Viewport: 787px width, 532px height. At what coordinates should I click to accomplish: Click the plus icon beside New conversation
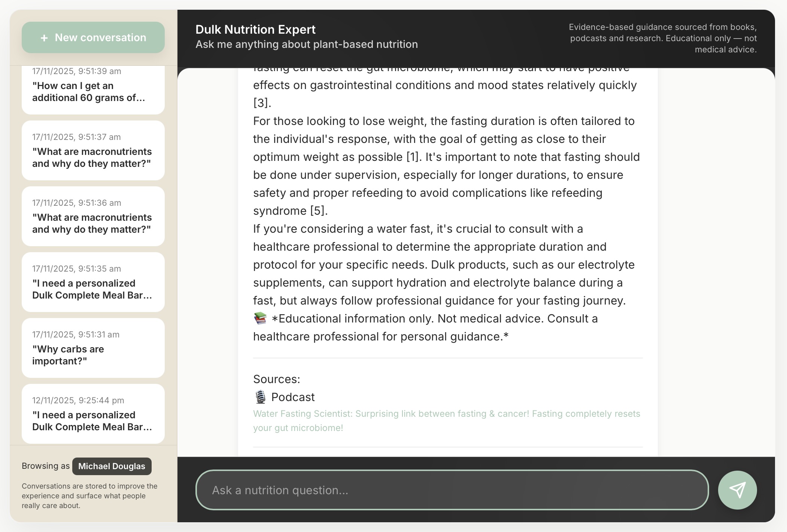tap(45, 37)
